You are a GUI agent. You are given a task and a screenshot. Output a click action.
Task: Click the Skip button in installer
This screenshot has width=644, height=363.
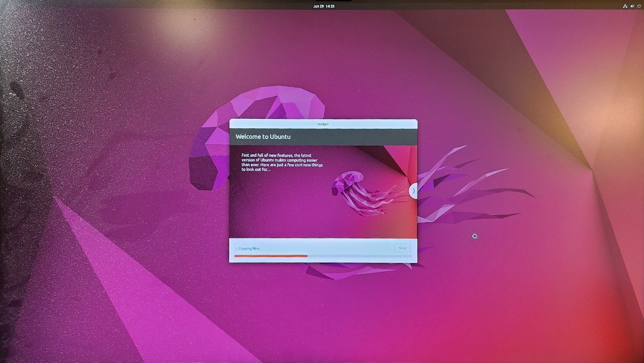(x=402, y=248)
